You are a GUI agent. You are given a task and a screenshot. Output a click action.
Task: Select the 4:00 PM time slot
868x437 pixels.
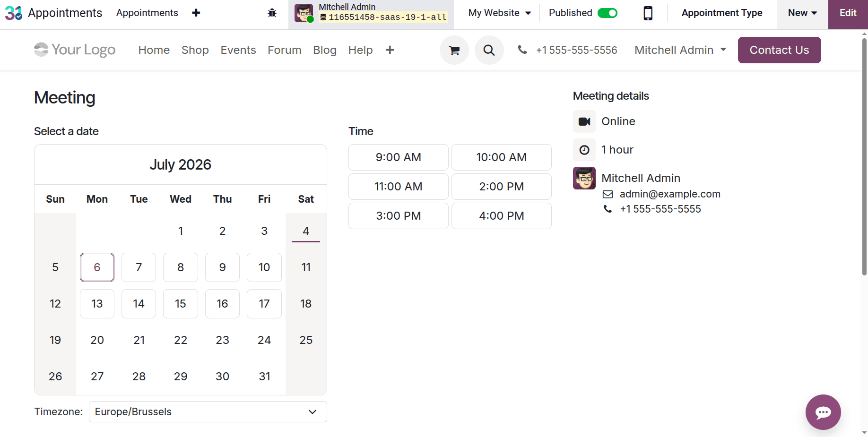click(502, 216)
